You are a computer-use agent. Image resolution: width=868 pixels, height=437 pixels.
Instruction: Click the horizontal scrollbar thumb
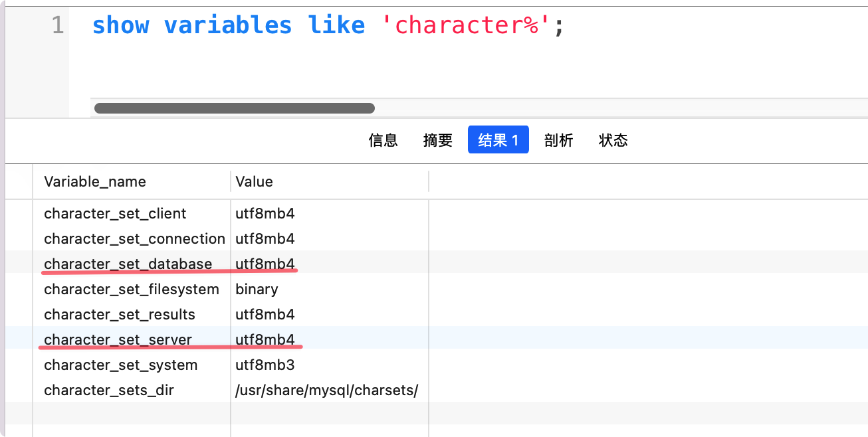coord(233,107)
